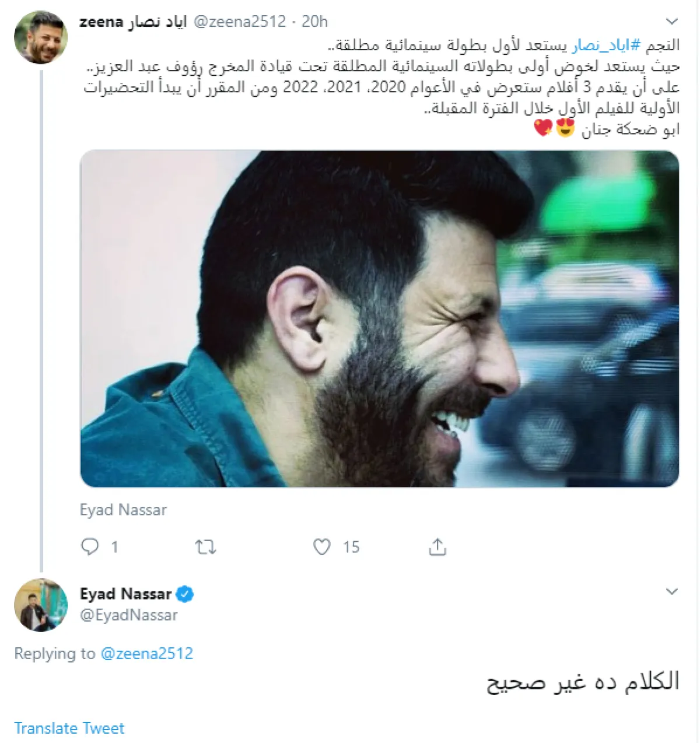Click the @EyadNassar handle
The width and height of the screenshot is (700, 743).
pos(129,615)
